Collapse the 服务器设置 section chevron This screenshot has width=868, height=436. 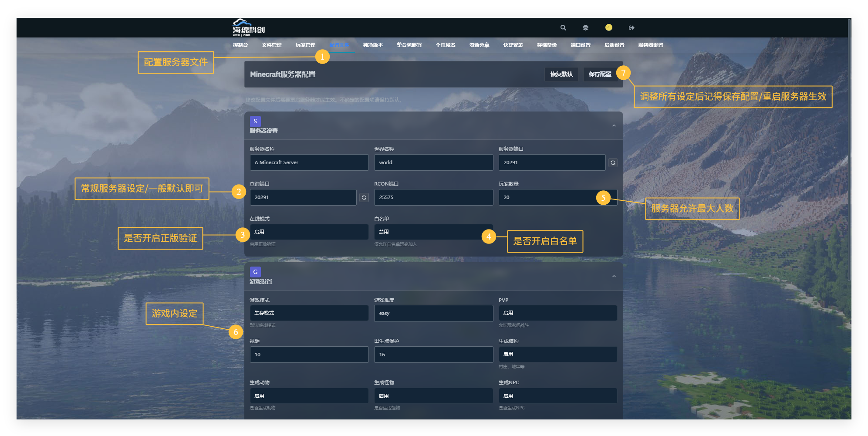[x=614, y=126]
